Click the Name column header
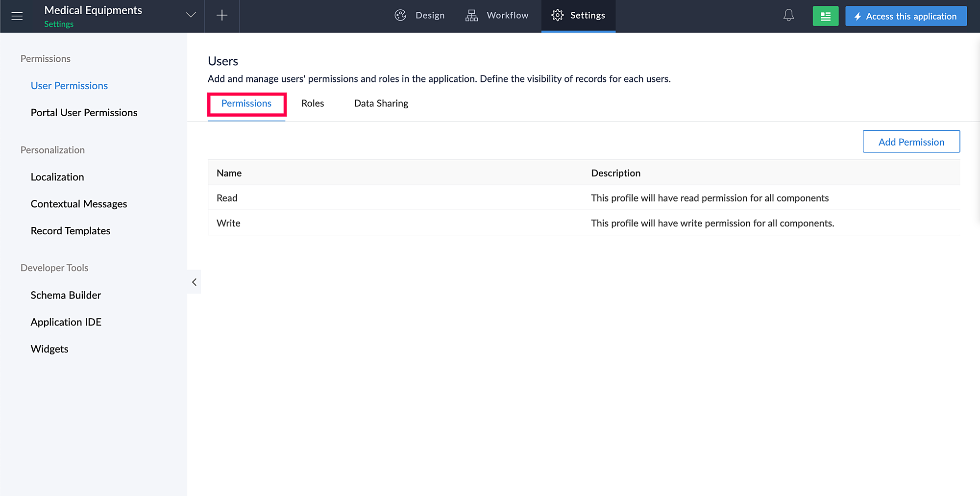This screenshot has width=980, height=496. pos(229,173)
